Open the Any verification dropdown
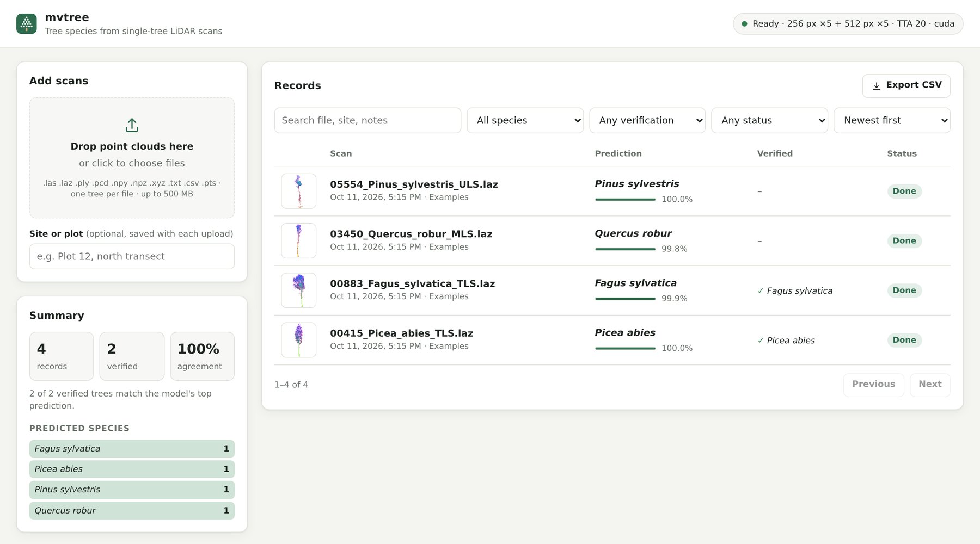 coord(647,120)
